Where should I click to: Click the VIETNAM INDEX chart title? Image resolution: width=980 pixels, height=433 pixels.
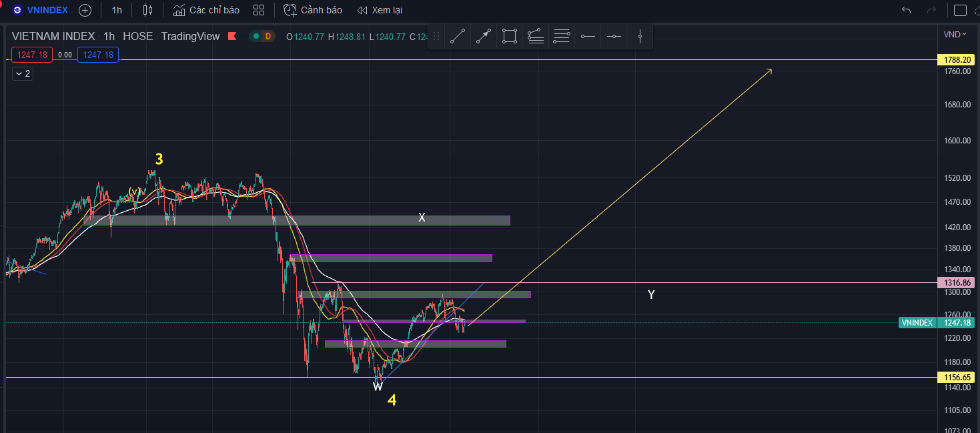[x=53, y=36]
